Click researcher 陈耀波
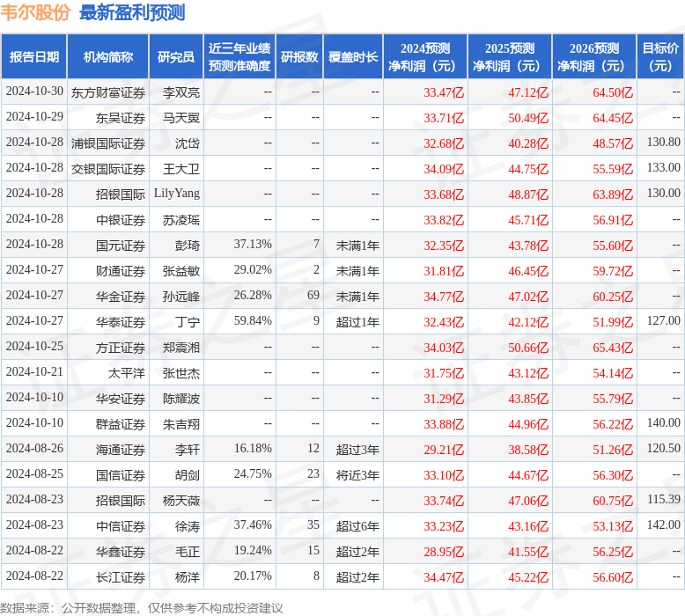The image size is (685, 616). click(181, 399)
